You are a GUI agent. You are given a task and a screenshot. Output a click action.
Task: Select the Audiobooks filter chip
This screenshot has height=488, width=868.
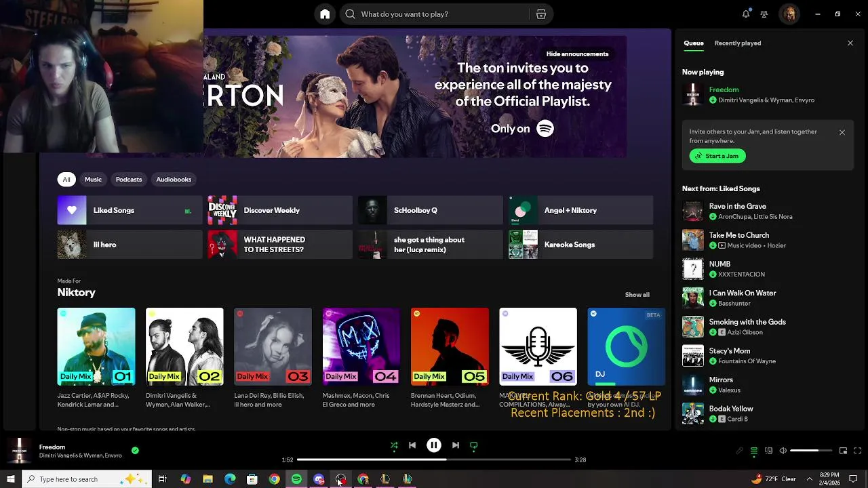pos(174,180)
